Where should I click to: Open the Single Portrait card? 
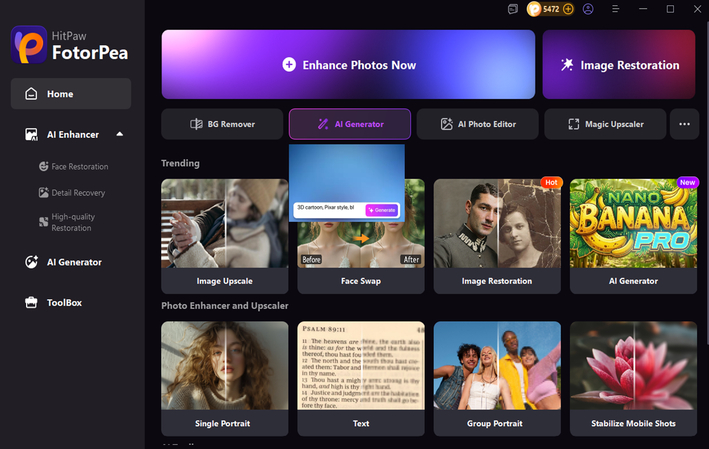pos(225,378)
